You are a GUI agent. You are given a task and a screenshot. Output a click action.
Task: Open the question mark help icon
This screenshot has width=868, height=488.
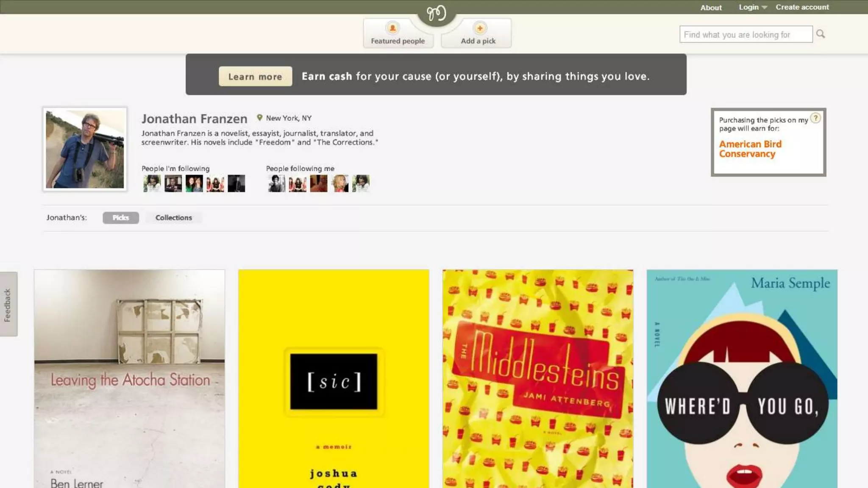point(815,118)
